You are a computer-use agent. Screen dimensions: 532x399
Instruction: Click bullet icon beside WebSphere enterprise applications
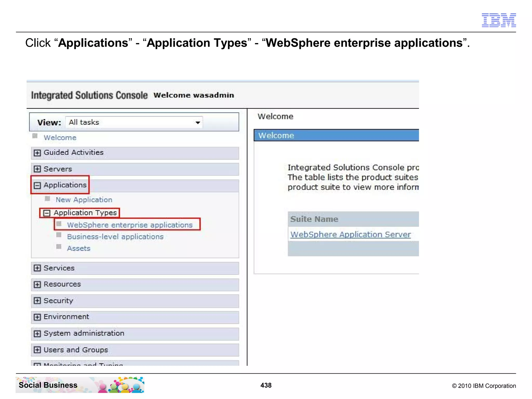[x=59, y=224]
